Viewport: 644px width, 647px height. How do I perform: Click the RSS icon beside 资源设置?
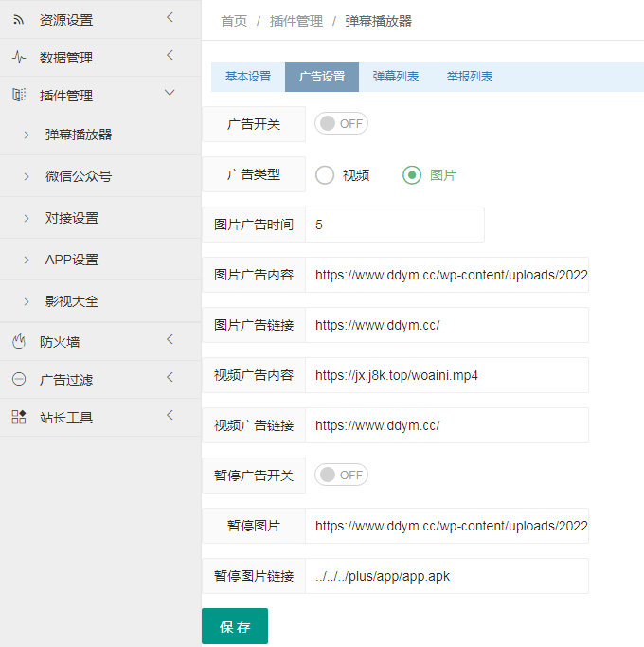(19, 20)
